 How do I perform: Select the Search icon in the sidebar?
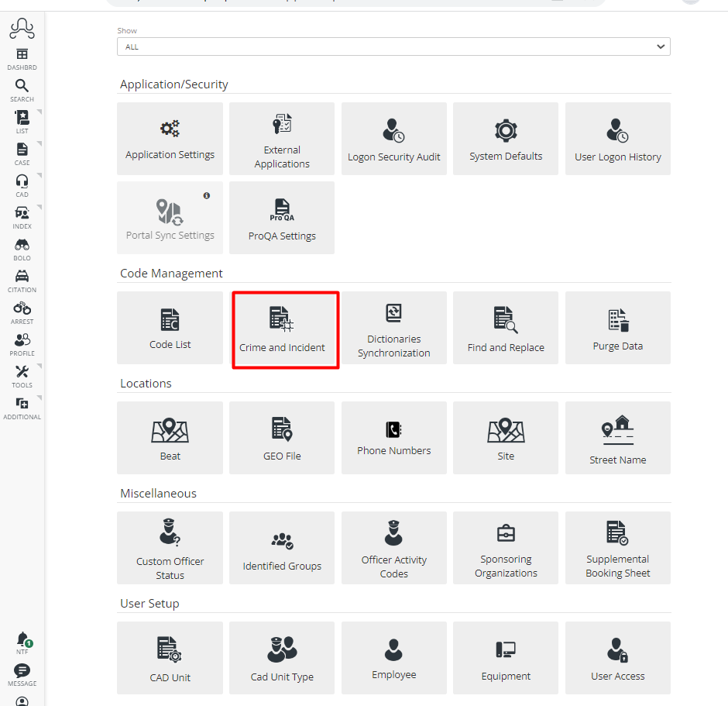(x=22, y=88)
